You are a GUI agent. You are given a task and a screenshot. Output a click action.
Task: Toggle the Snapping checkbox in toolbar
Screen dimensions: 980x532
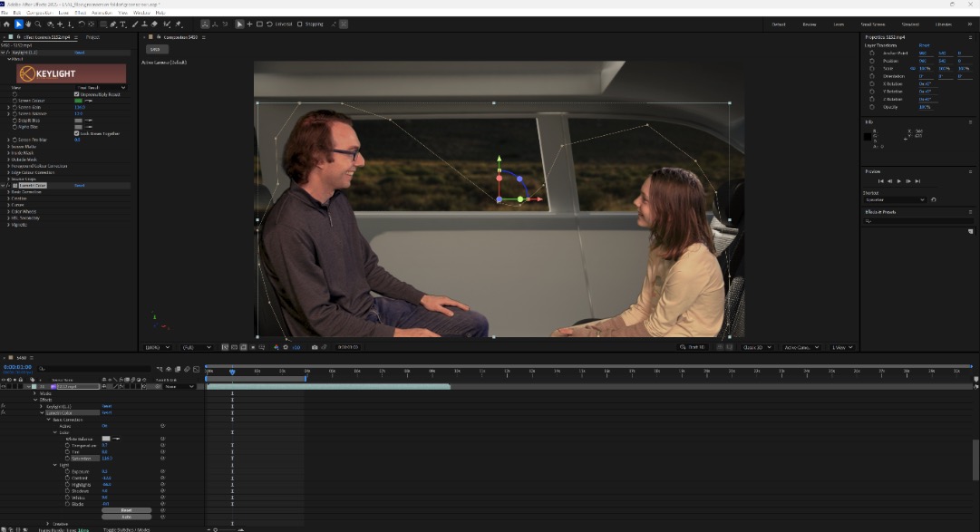coord(300,24)
